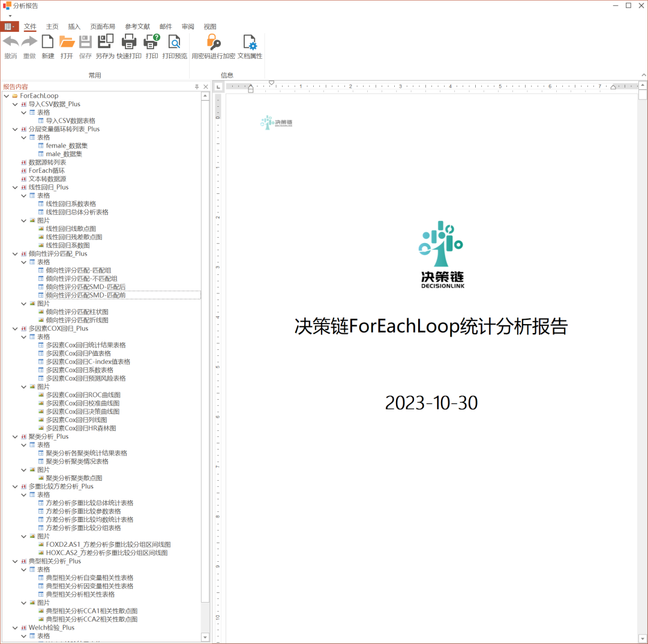Open the quick access toolbar dropdown arrow

10,16
